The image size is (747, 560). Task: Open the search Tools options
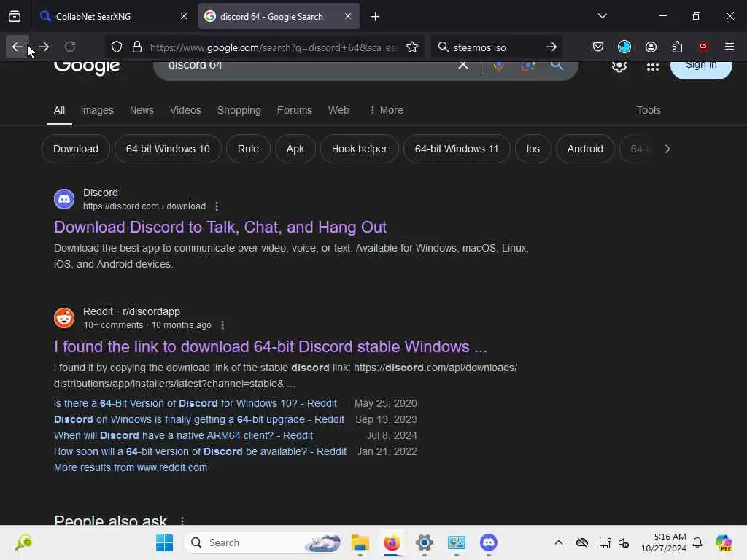point(649,111)
